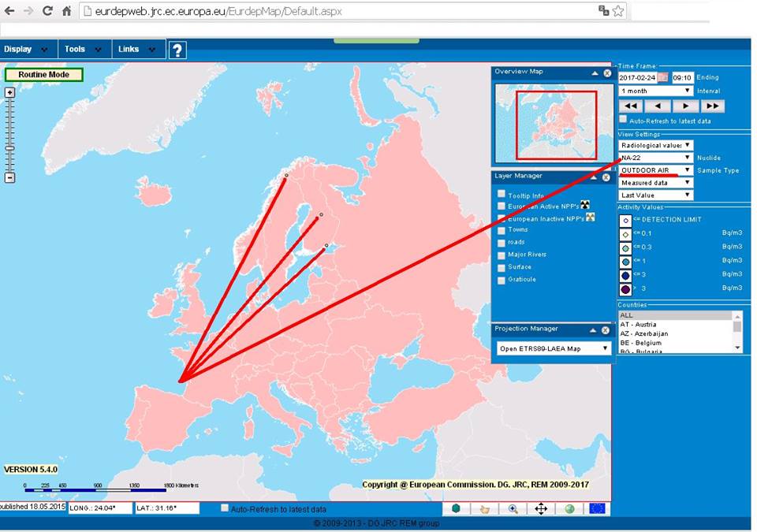Open the question mark help icon
The height and width of the screenshot is (532, 757).
pos(177,50)
